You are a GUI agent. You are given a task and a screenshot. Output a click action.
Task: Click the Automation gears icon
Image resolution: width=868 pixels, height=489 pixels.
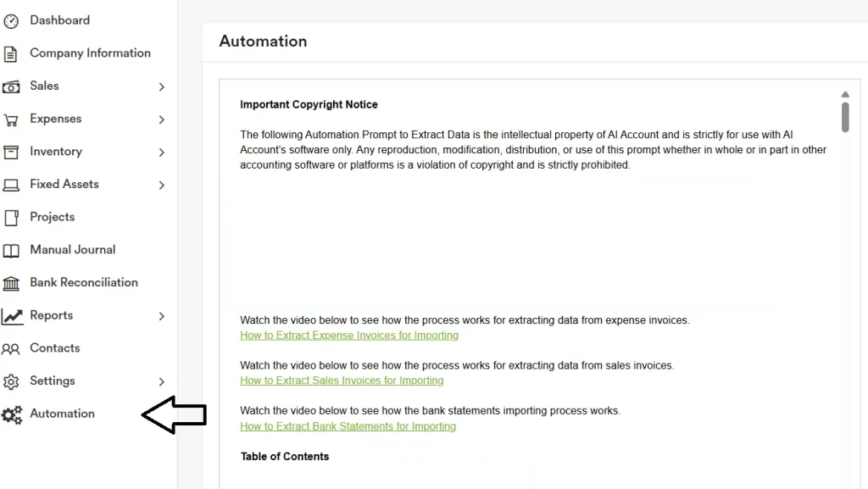point(12,414)
